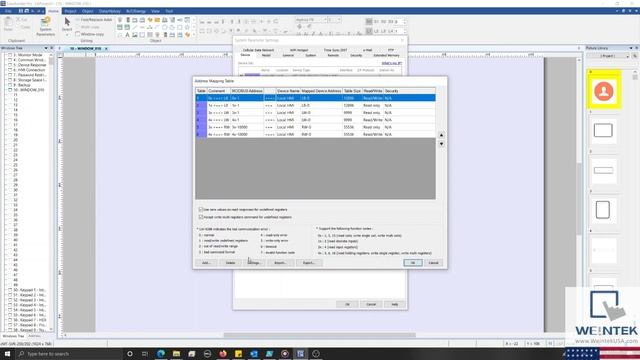Click Cancel in the Address Mapping Table dialog
The height and width of the screenshot is (360, 640).
pos(433,263)
